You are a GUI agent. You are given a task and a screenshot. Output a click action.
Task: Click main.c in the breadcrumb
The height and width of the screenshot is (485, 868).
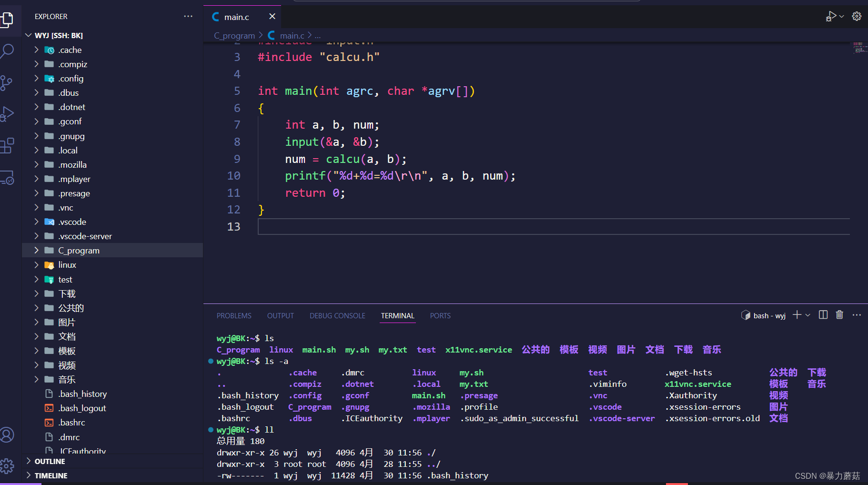(x=292, y=36)
